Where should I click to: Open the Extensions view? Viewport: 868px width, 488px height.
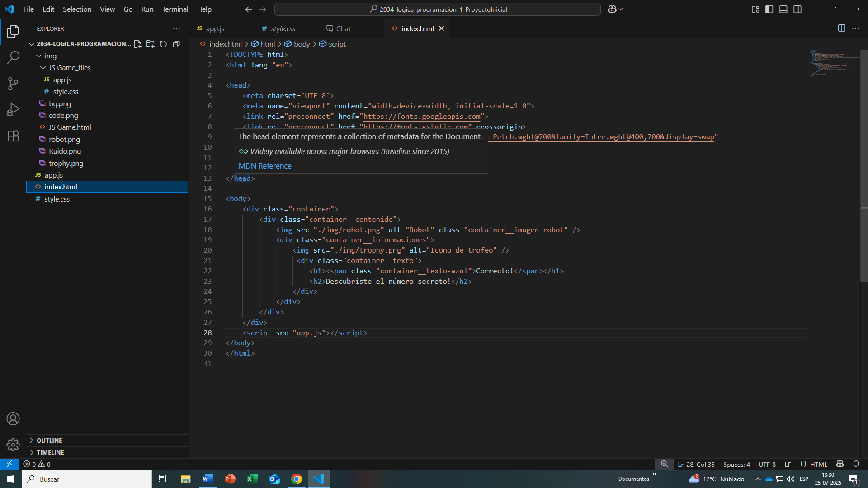click(13, 136)
